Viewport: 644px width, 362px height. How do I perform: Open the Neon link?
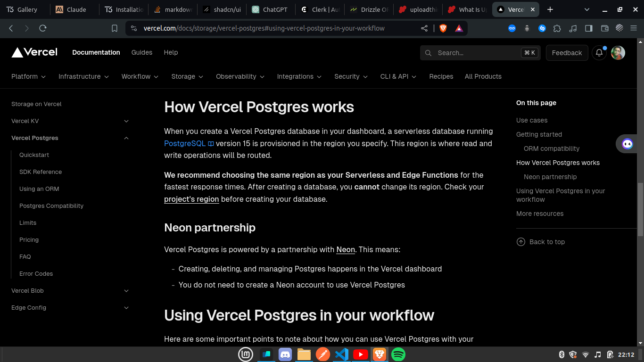coord(346,249)
